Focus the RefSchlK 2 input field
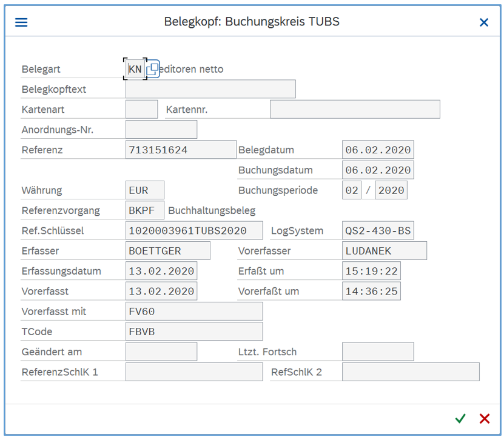The height and width of the screenshot is (437, 504). 410,372
